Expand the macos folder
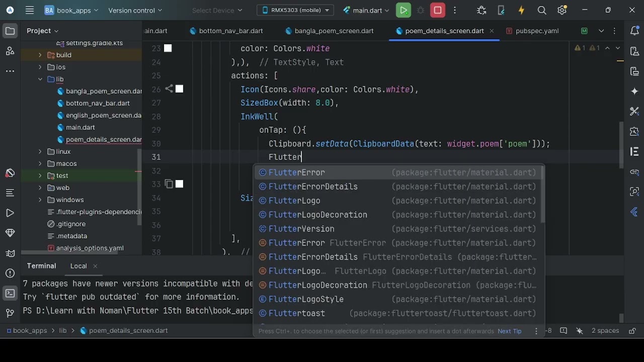This screenshot has height=362, width=644. click(x=40, y=163)
